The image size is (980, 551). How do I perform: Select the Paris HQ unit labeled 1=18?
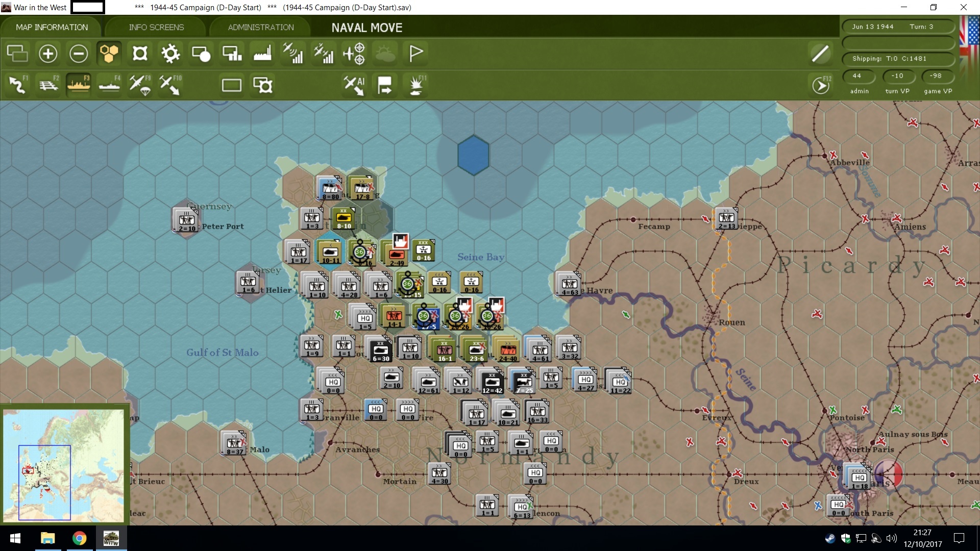[x=859, y=477]
